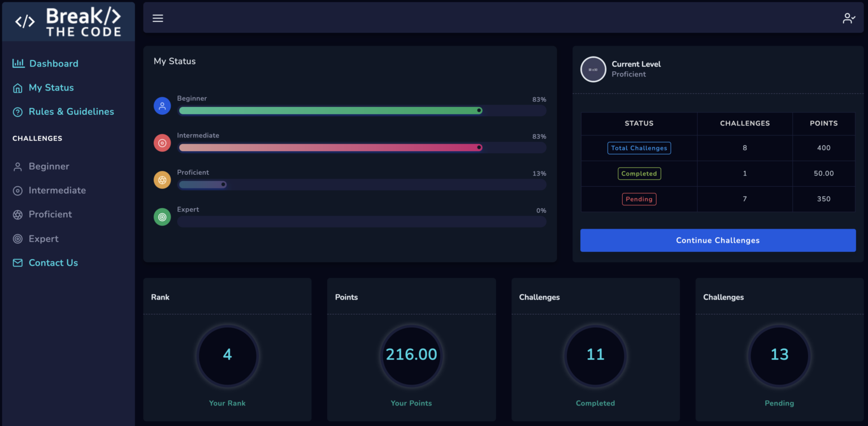The height and width of the screenshot is (426, 868).
Task: Open Dashboard from the sidebar
Action: click(x=54, y=63)
